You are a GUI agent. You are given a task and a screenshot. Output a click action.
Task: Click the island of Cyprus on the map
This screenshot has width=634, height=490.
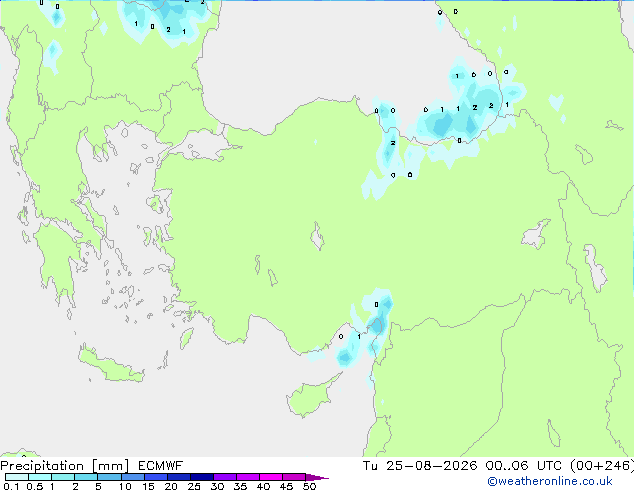tap(309, 399)
